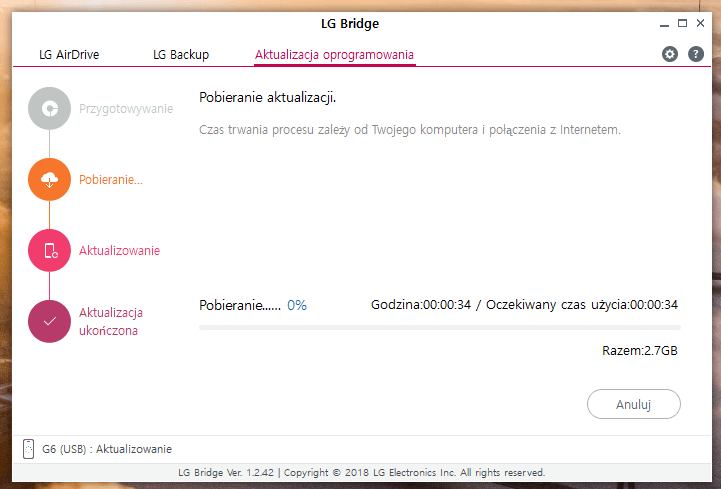The height and width of the screenshot is (489, 721).
Task: Click the 0% download percentage
Action: pos(297,305)
